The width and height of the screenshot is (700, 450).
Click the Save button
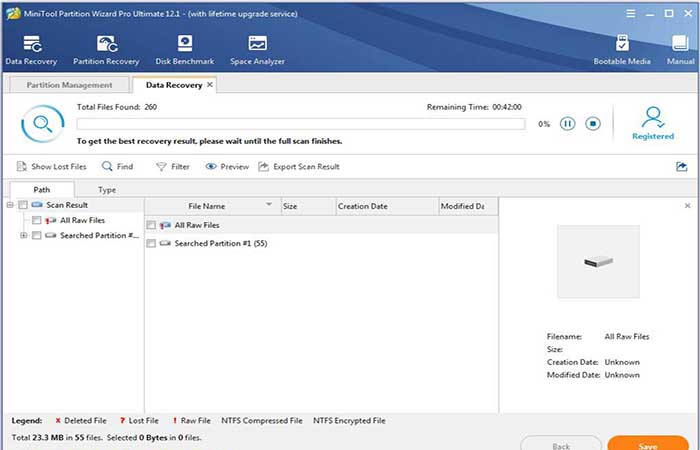pos(648,445)
